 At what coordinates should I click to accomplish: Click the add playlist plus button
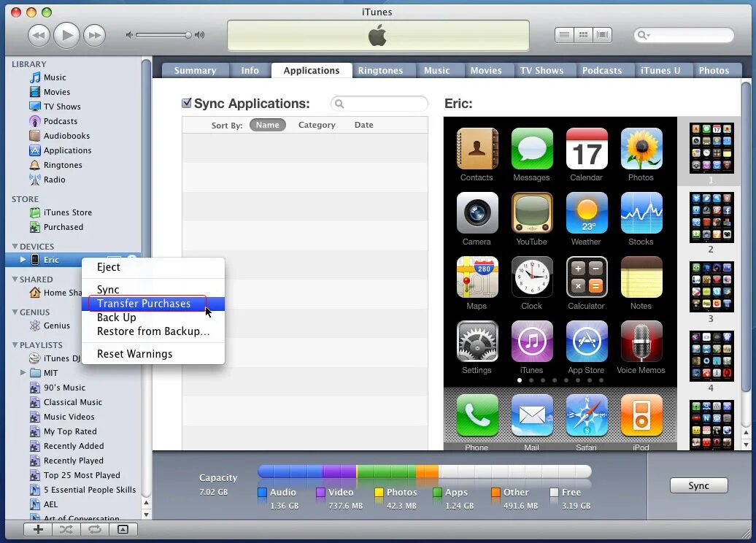[38, 529]
